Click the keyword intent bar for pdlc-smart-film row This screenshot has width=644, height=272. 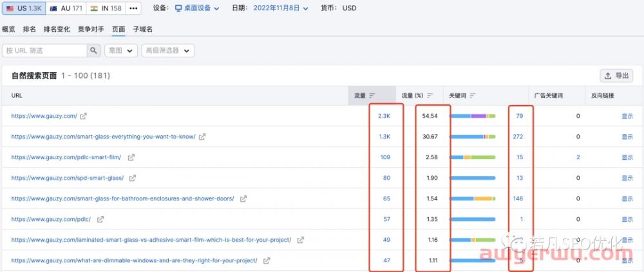point(473,157)
